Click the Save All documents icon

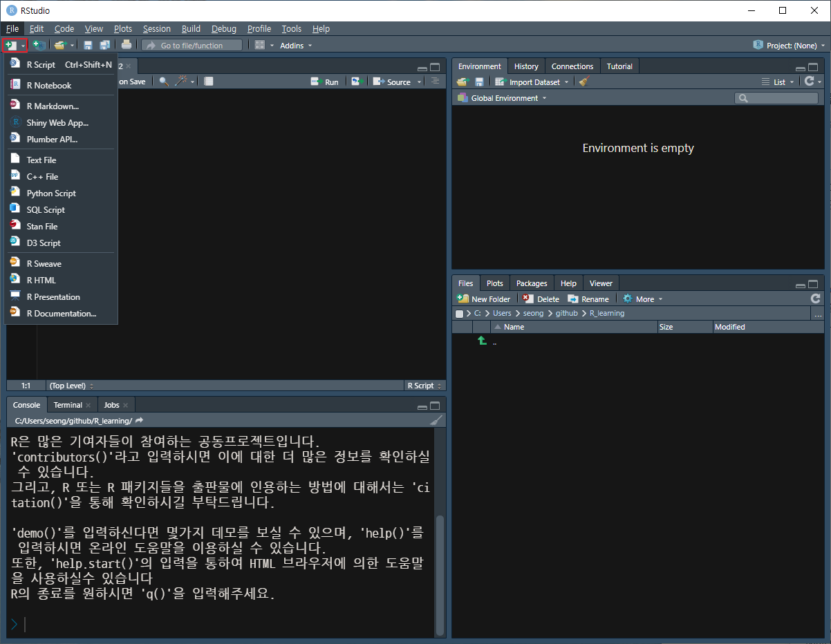pos(104,45)
